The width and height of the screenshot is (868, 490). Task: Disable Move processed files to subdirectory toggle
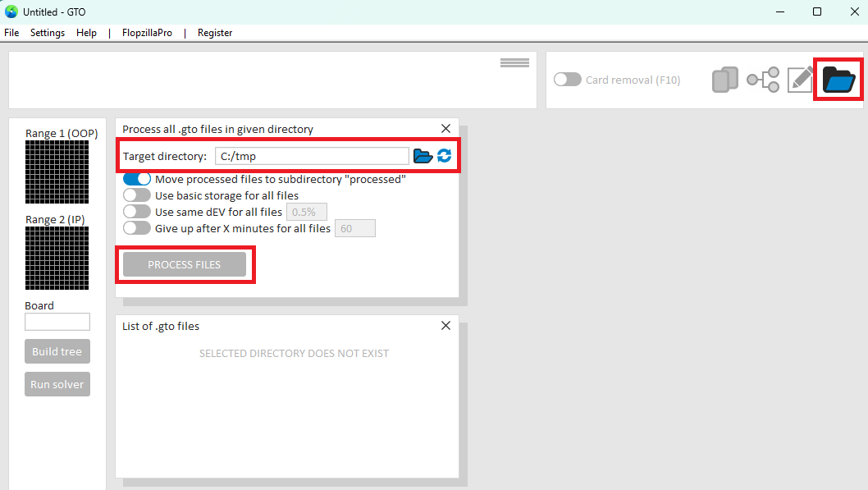click(137, 179)
